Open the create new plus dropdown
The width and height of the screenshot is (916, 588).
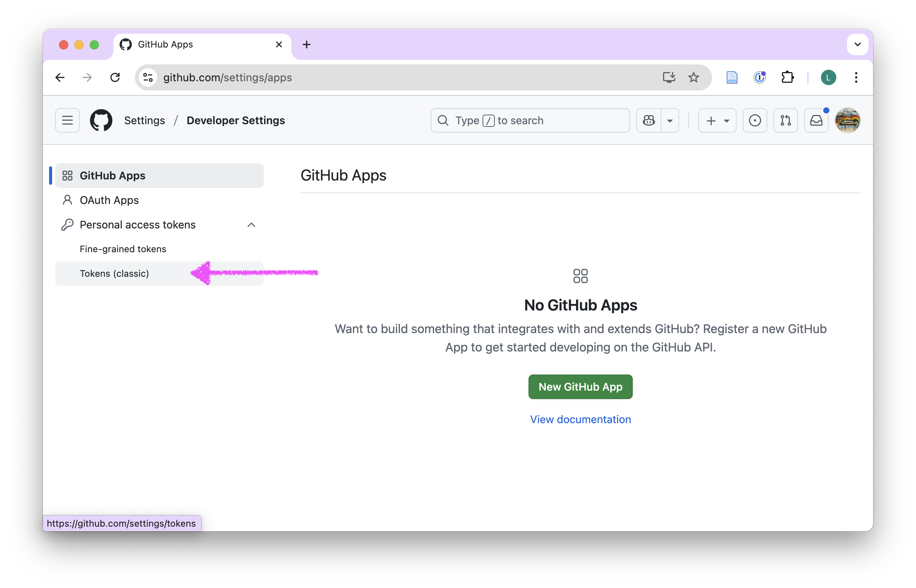tap(717, 120)
